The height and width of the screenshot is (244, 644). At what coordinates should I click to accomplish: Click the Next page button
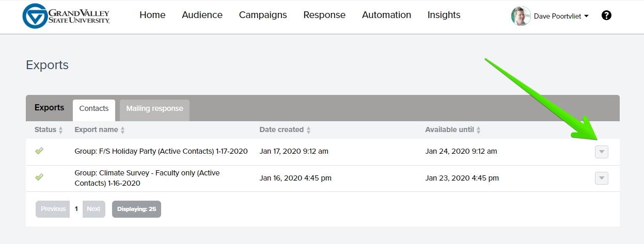pyautogui.click(x=93, y=209)
